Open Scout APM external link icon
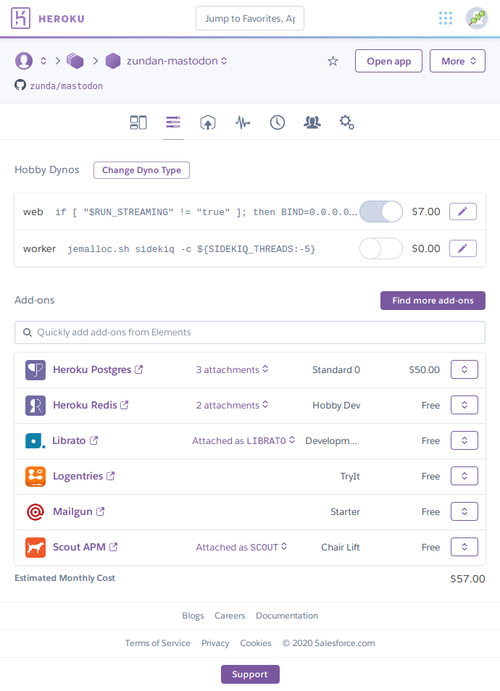This screenshot has height=691, width=500. [x=113, y=546]
